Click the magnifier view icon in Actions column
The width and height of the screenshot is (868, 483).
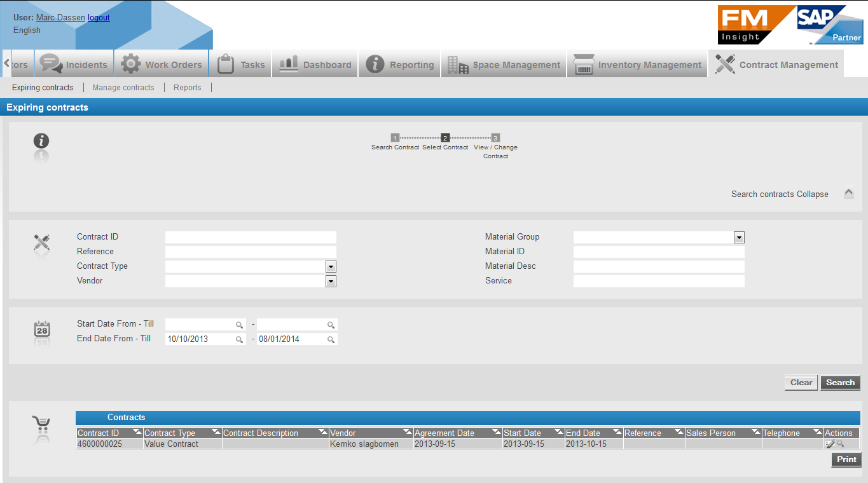pyautogui.click(x=841, y=444)
